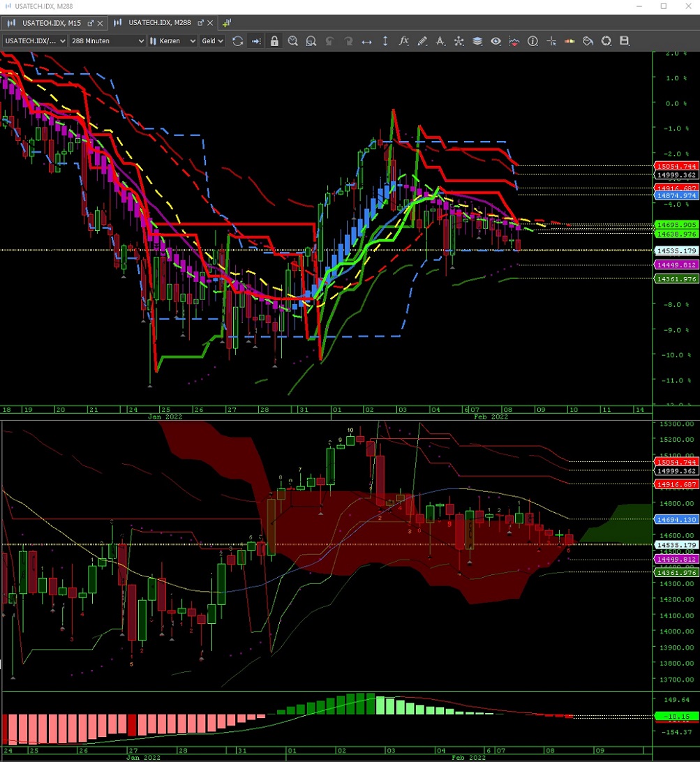The height and width of the screenshot is (762, 700).
Task: Click the candle numbered 10 in lower chart
Action: (x=350, y=440)
